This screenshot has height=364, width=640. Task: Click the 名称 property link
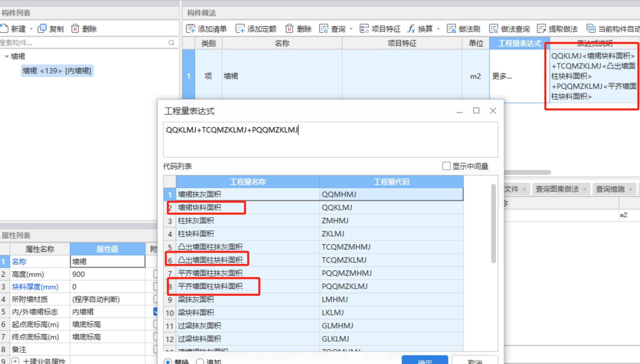pos(19,261)
